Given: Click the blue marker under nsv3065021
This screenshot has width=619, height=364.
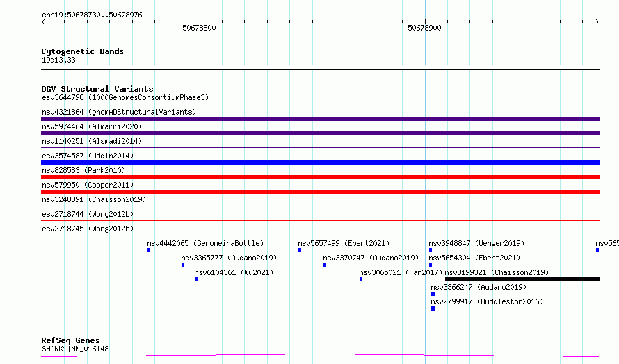Looking at the screenshot, I should point(361,279).
